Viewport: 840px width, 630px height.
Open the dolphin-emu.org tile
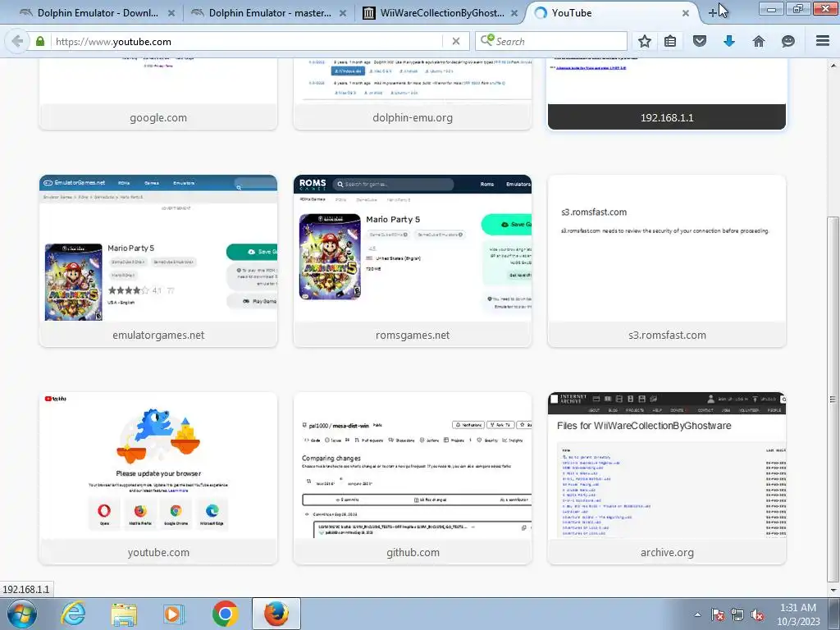click(x=413, y=95)
